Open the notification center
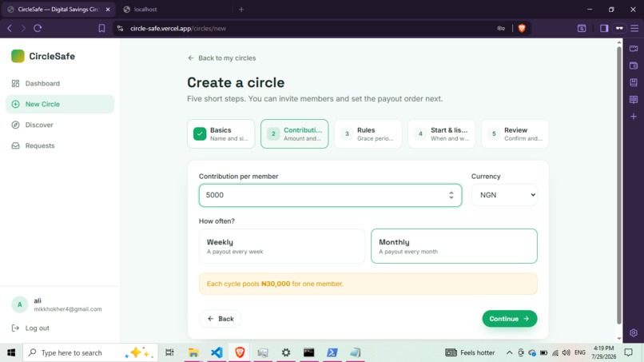 [628, 352]
